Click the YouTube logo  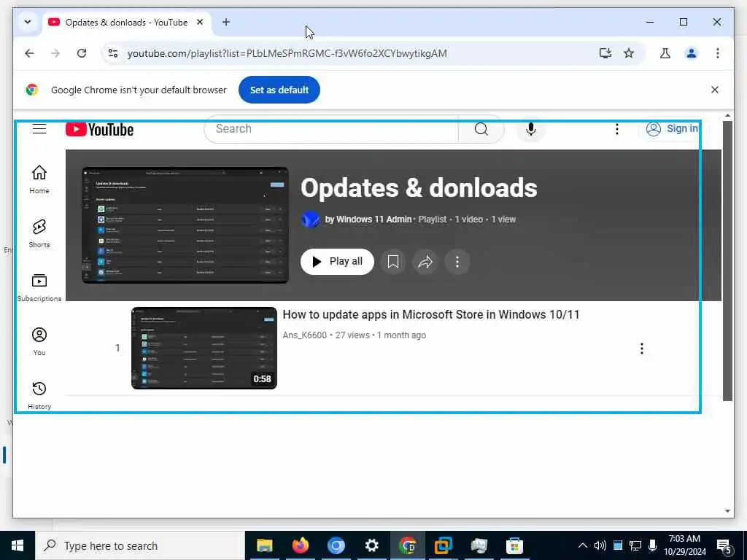99,129
